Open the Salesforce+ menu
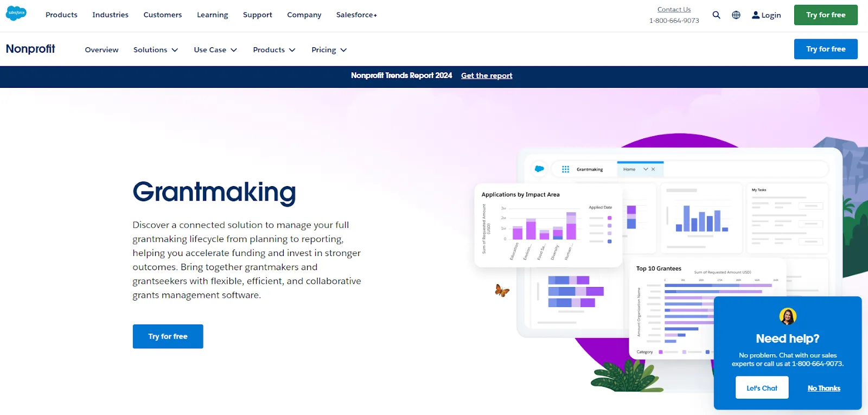 (356, 15)
